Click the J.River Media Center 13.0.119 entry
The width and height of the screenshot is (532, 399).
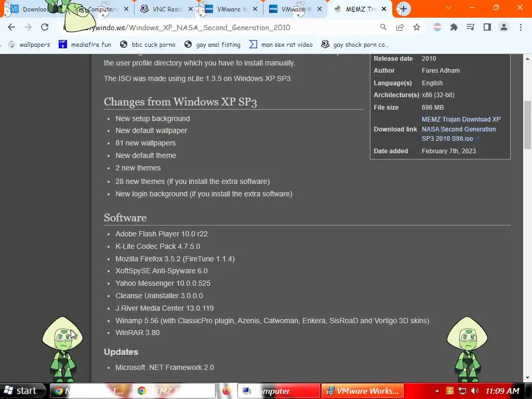coord(165,308)
